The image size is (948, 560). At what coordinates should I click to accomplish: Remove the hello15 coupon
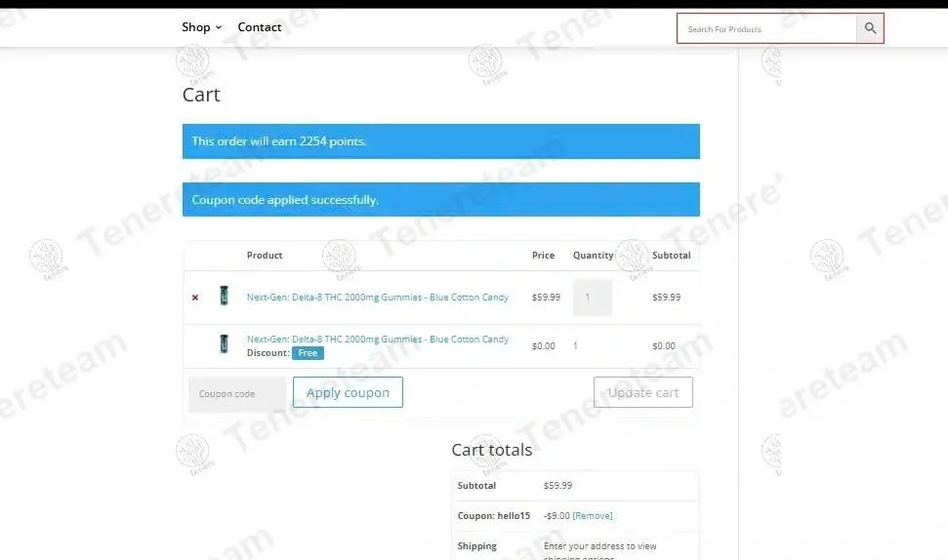tap(593, 516)
